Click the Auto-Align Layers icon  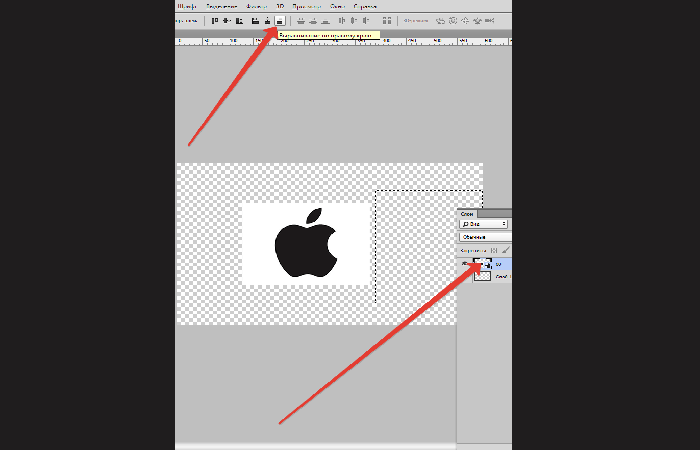(387, 21)
